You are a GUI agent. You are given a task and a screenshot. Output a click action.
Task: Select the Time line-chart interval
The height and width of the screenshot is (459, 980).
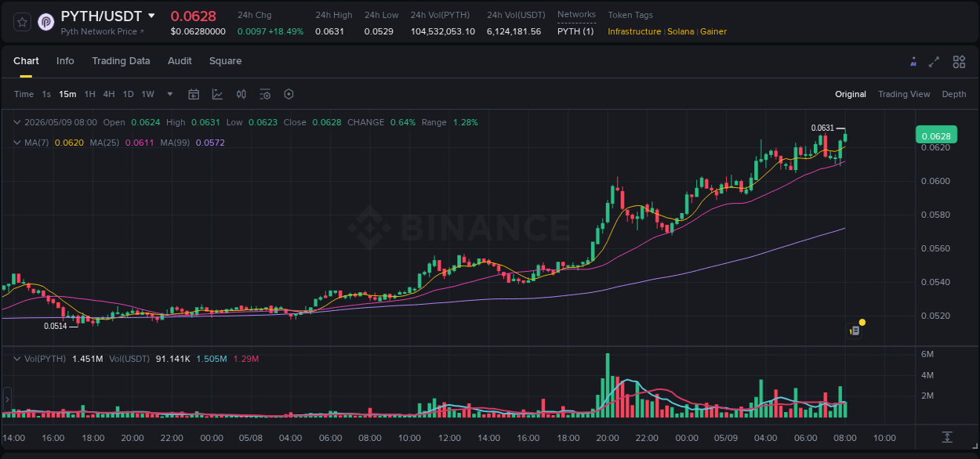pyautogui.click(x=24, y=94)
